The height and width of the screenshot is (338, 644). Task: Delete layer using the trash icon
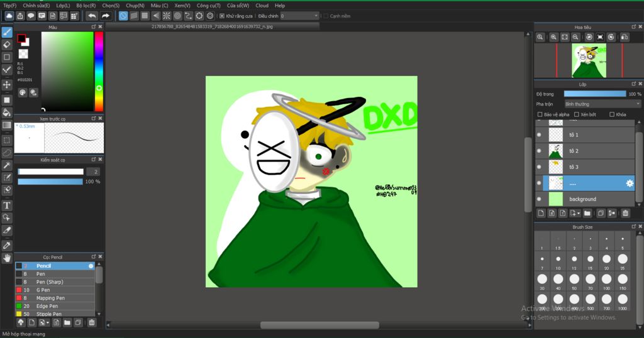click(x=625, y=214)
